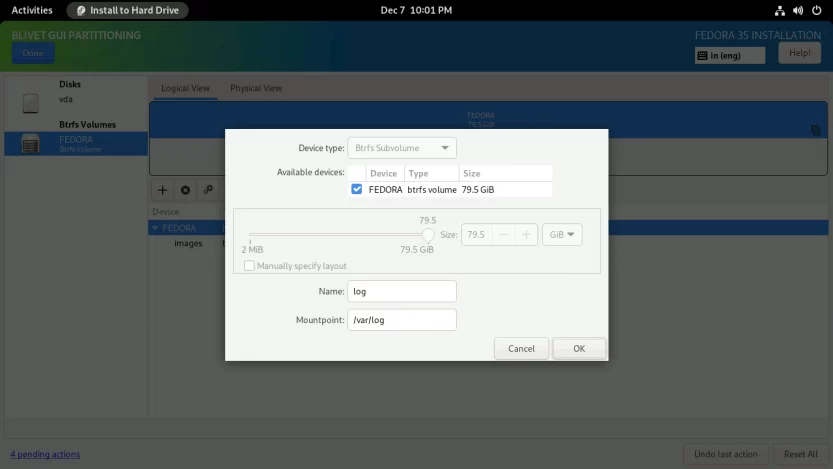833x469 pixels.
Task: Open the clock showing Dec 7 10:01 PM
Action: [416, 10]
